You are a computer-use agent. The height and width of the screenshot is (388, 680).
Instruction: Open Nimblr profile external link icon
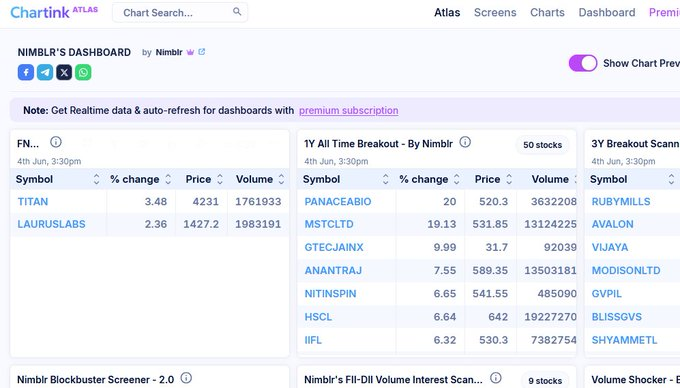(202, 52)
